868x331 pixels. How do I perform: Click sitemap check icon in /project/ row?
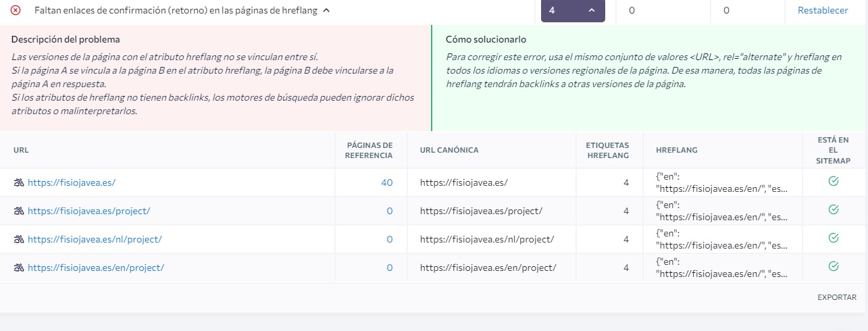(833, 210)
